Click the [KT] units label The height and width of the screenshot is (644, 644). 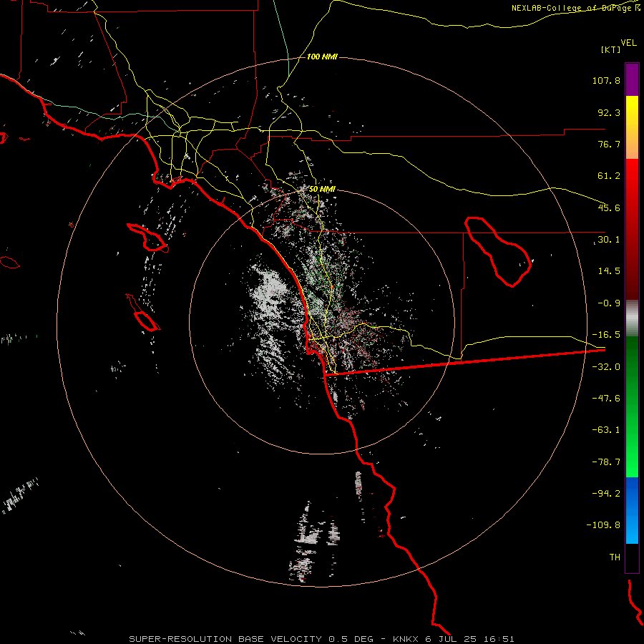click(611, 49)
